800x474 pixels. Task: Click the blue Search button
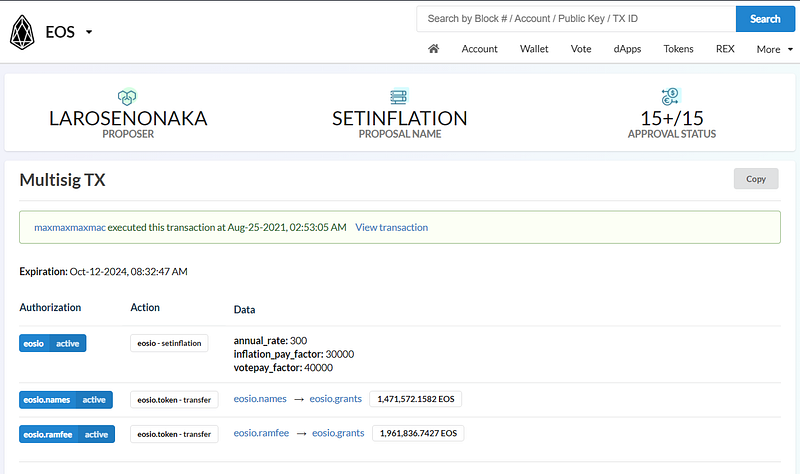765,19
